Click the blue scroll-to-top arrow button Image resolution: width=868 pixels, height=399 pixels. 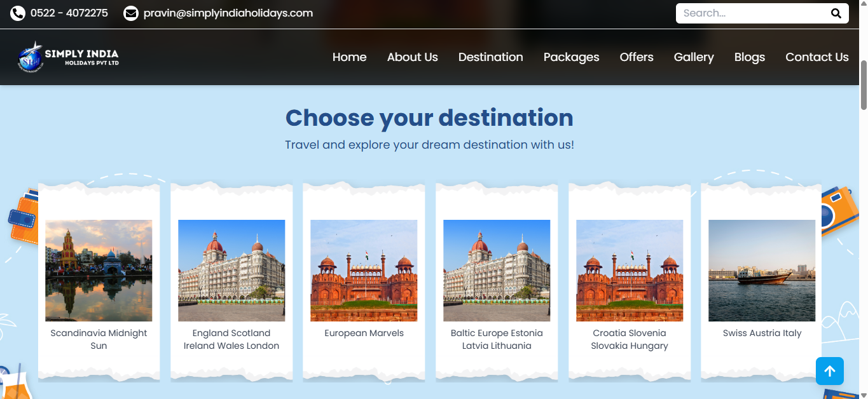830,371
